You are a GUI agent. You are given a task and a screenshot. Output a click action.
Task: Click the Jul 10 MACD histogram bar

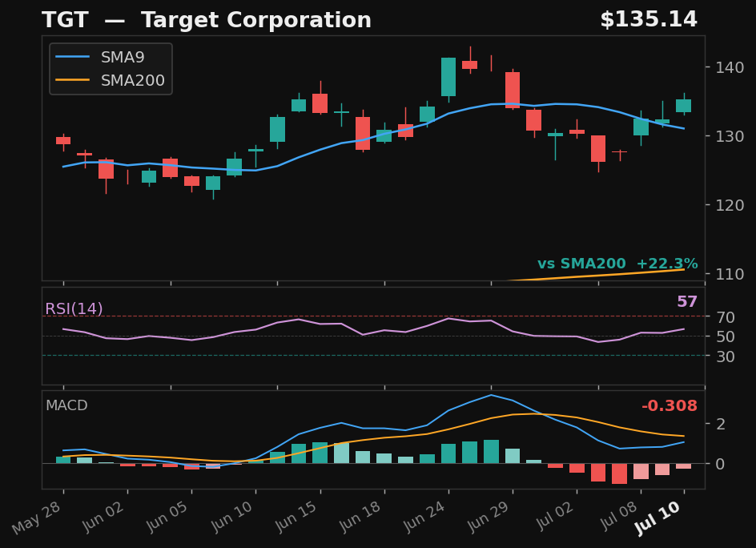point(684,466)
